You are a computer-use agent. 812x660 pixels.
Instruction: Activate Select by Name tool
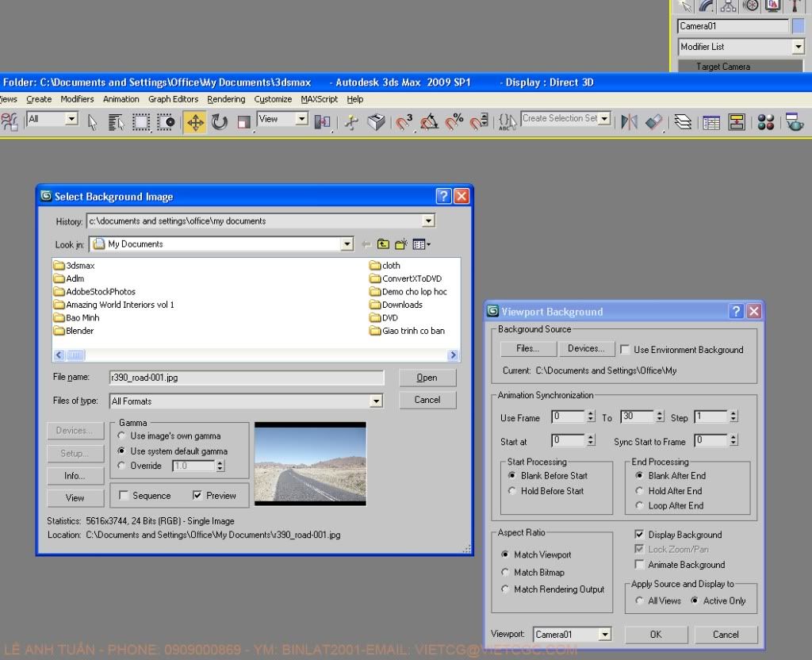coord(116,122)
